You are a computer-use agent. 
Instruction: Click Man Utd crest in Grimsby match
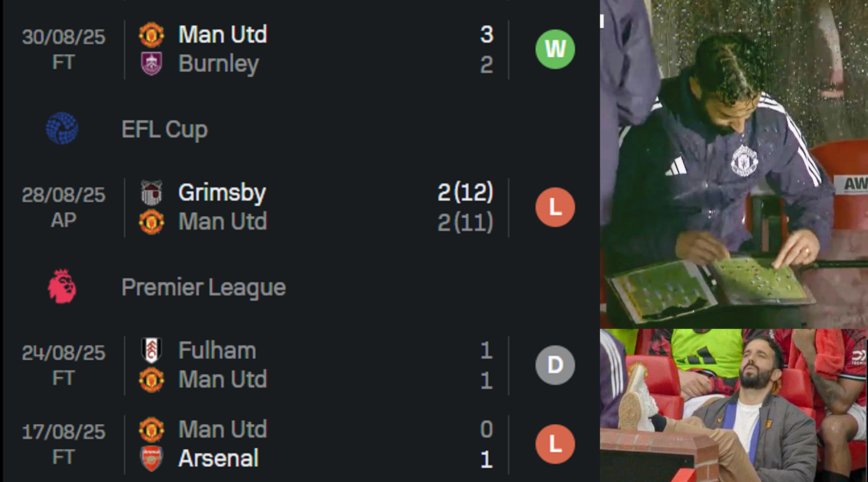pyautogui.click(x=151, y=222)
